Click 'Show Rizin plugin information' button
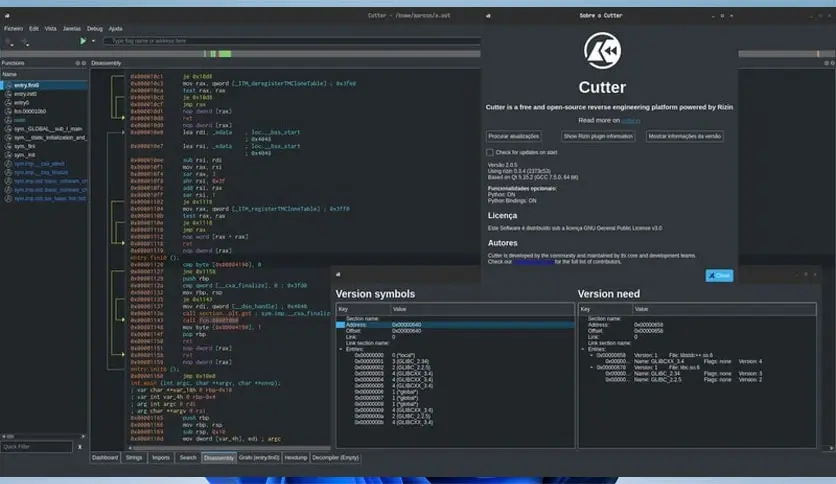The height and width of the screenshot is (484, 836). 598,136
